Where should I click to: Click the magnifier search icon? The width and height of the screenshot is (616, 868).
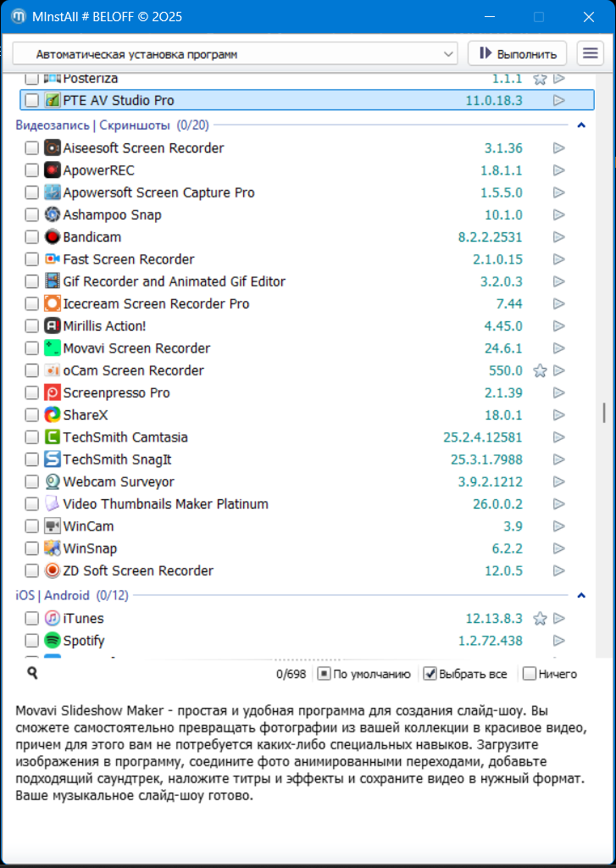pyautogui.click(x=32, y=673)
